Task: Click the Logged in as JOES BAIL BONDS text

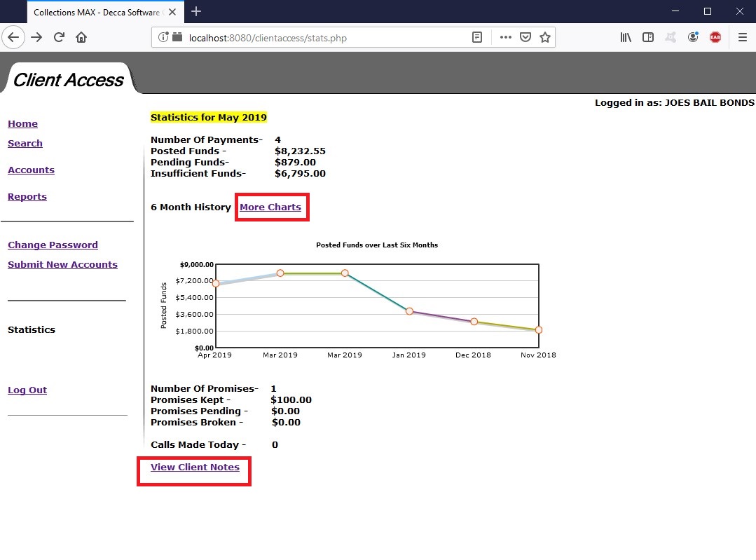Action: click(675, 102)
